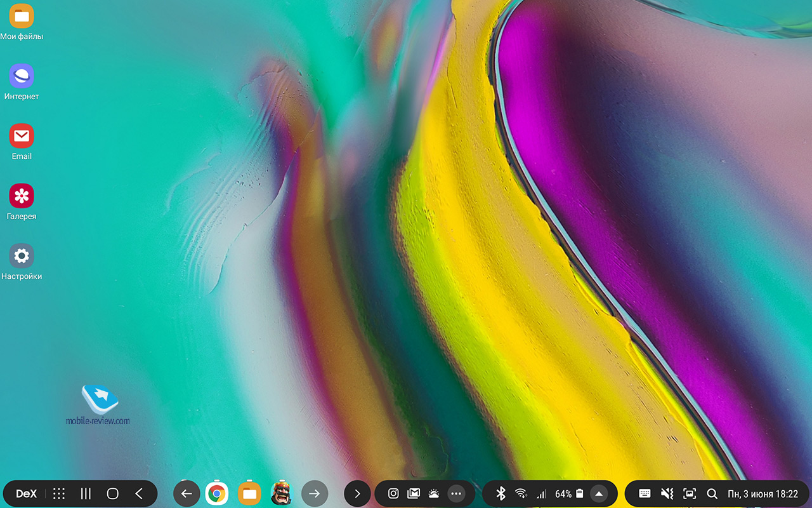Open search with the magnifier icon
Viewport: 812px width, 508px height.
coord(712,493)
